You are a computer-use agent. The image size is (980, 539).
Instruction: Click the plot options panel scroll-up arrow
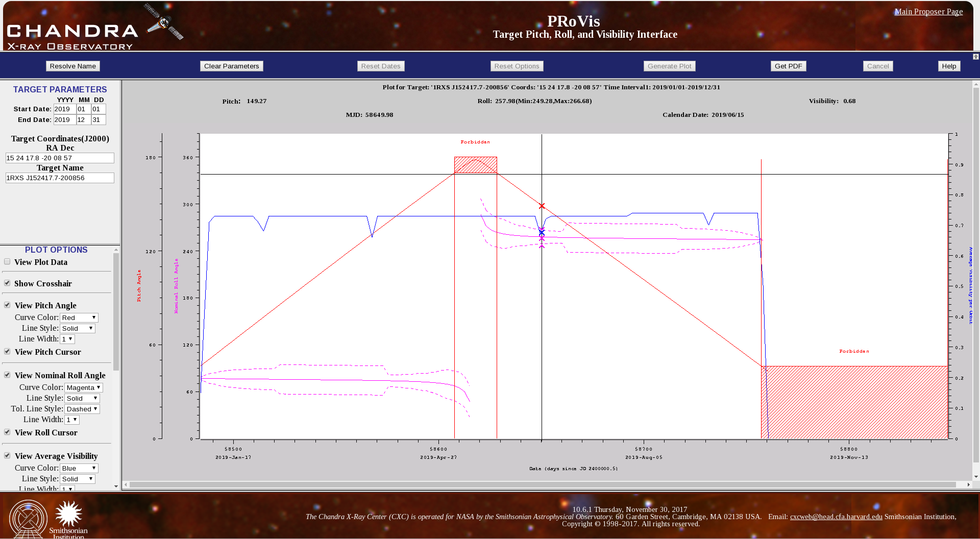[x=116, y=250]
